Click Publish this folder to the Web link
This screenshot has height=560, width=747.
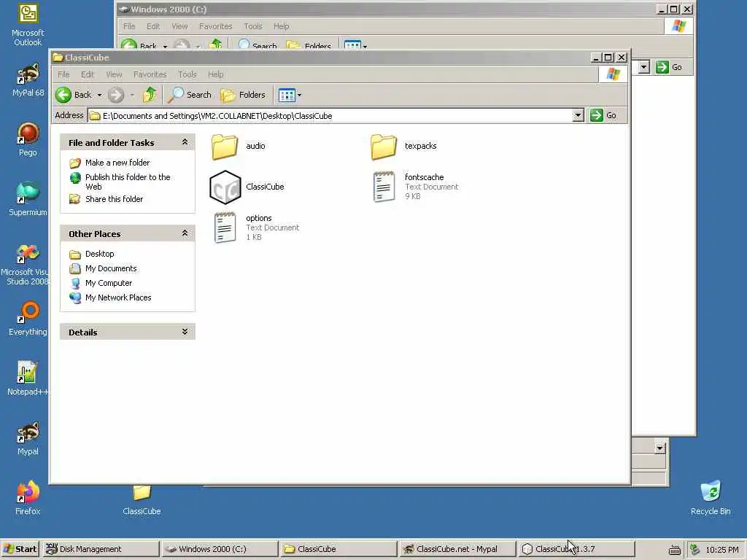click(128, 182)
